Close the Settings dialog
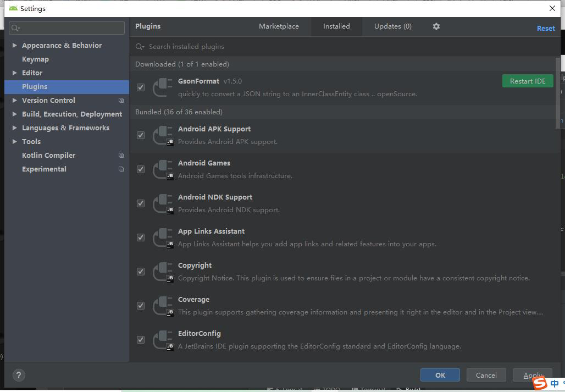Image resolution: width=565 pixels, height=392 pixels. point(552,8)
